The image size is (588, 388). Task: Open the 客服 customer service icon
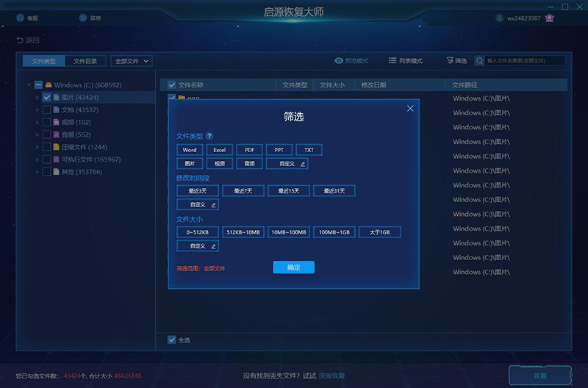pos(21,18)
